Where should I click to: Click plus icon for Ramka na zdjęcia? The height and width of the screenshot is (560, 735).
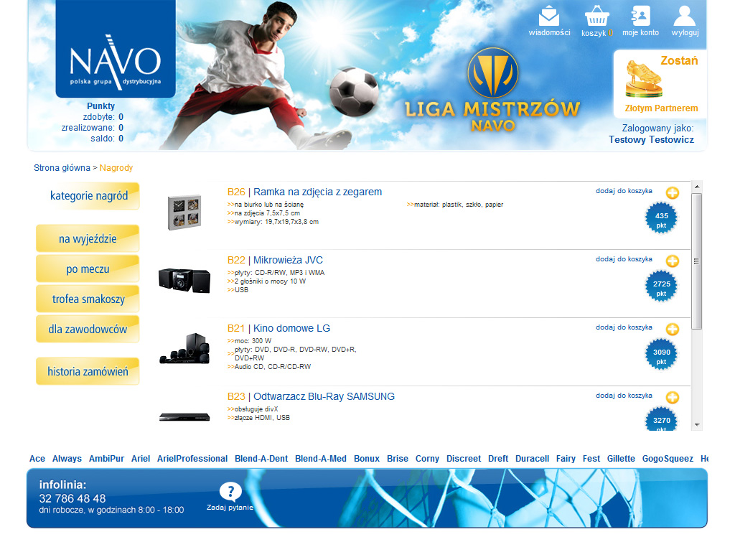(673, 192)
